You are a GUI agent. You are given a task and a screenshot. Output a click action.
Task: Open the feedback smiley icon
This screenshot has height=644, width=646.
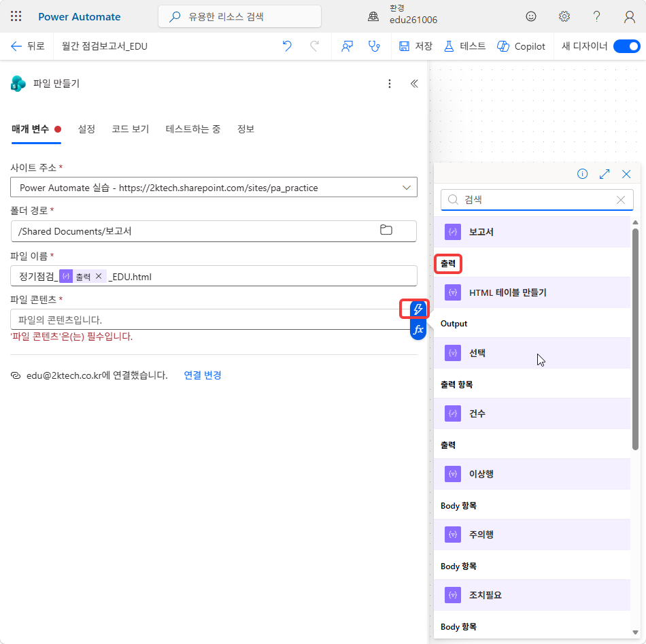(531, 16)
